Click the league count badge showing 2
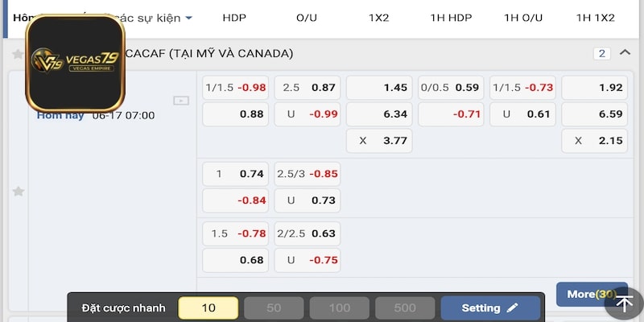The height and width of the screenshot is (322, 644). pyautogui.click(x=601, y=53)
